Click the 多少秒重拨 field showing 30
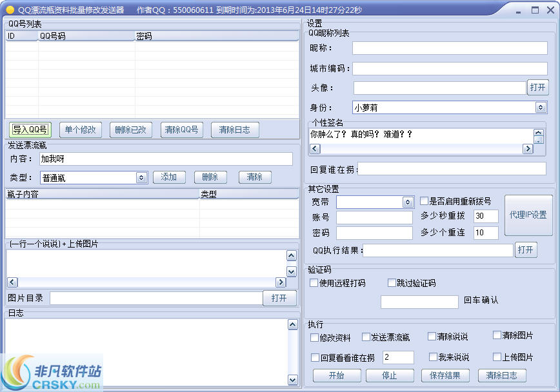Image resolution: width=560 pixels, height=392 pixels. (x=486, y=216)
